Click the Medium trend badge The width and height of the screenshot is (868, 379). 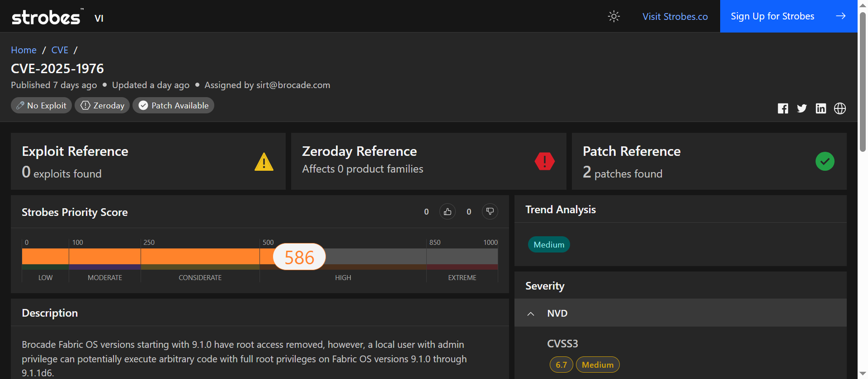click(x=549, y=244)
